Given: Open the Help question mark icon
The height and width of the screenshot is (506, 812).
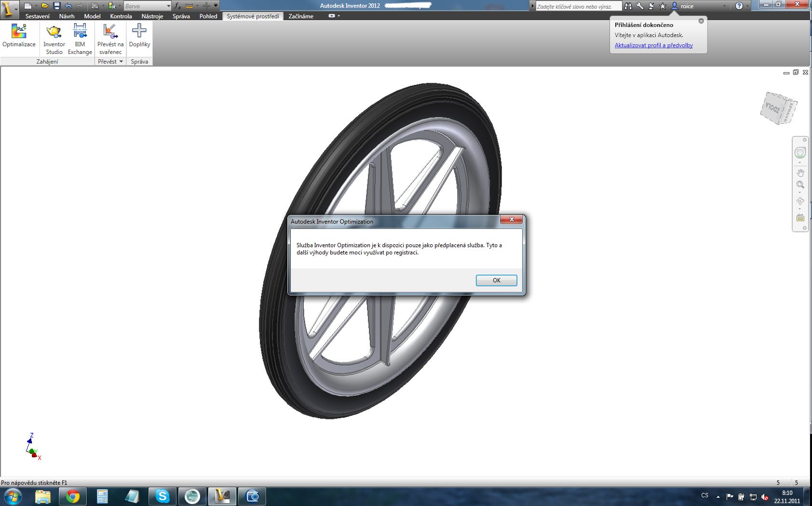Looking at the screenshot, I should [x=739, y=6].
